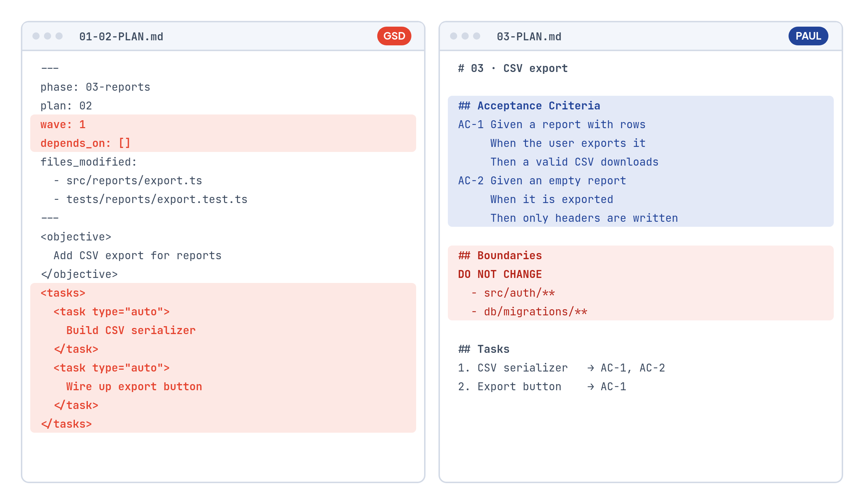Click 'AC-1 Given a report with rows'
Image resolution: width=864 pixels, height=504 pixels.
tap(552, 125)
